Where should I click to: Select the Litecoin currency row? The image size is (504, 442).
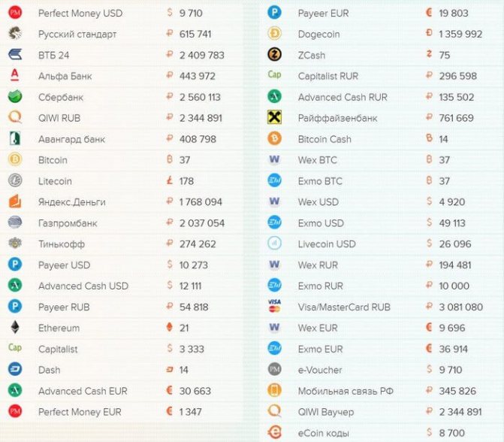55,181
